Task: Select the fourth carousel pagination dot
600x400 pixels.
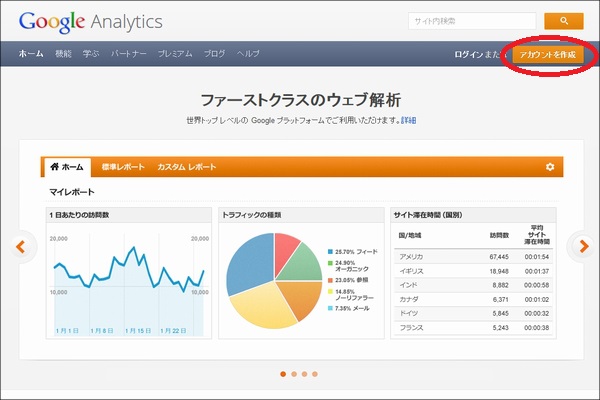Action: (315, 374)
